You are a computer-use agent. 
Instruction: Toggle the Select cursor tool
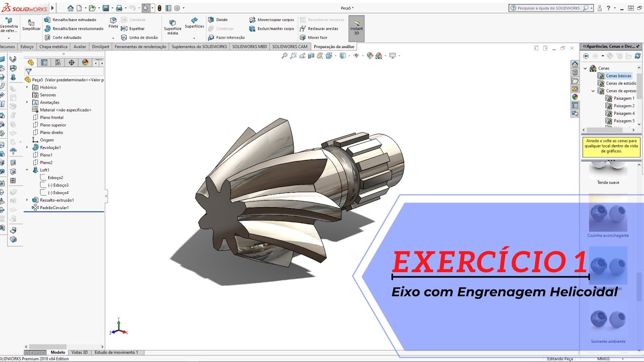click(145, 8)
